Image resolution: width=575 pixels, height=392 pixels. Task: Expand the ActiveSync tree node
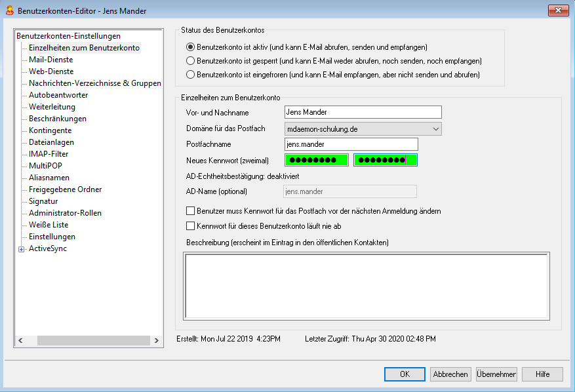pos(22,249)
